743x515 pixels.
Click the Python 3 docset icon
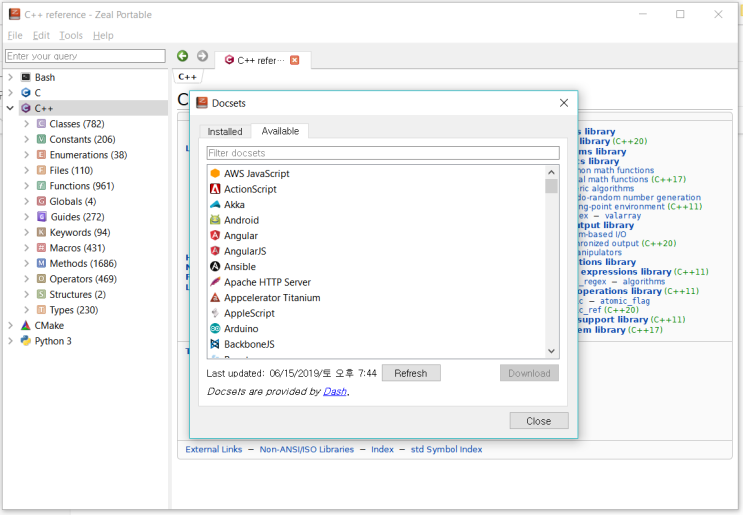click(26, 341)
